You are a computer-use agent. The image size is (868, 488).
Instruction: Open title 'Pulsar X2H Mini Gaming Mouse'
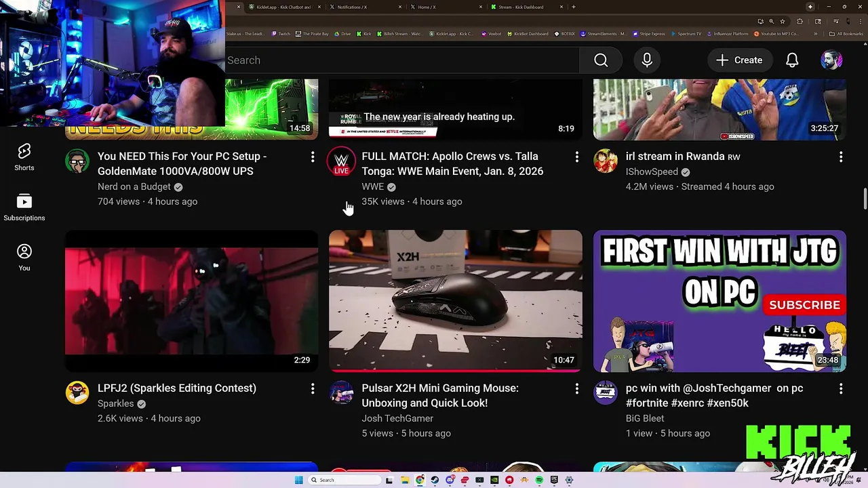click(440, 395)
